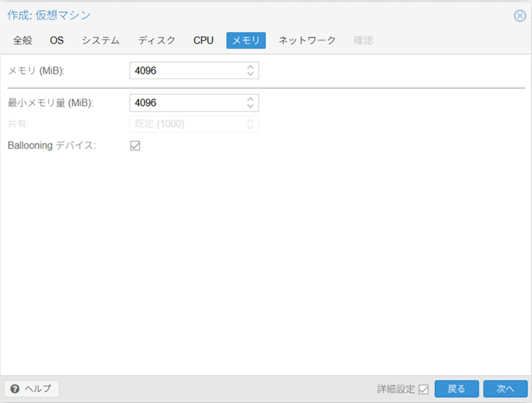Switch to the OS tab
The height and width of the screenshot is (403, 532).
coord(56,40)
